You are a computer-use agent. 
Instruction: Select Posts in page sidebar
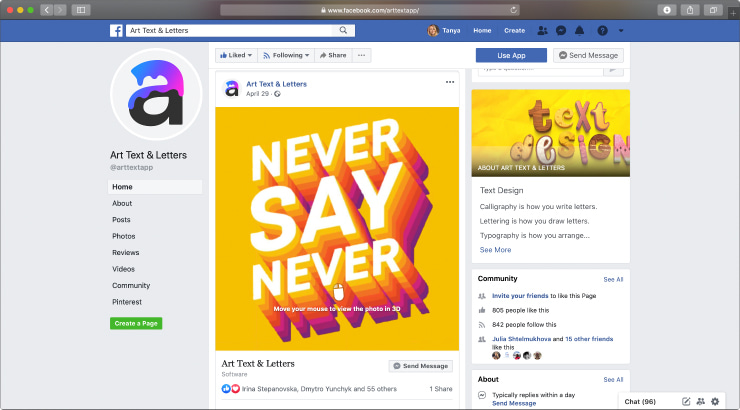pos(121,220)
